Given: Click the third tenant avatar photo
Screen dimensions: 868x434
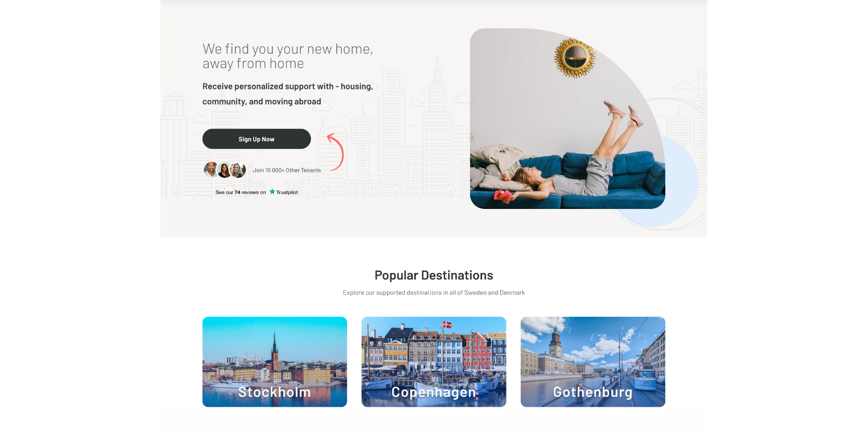Looking at the screenshot, I should point(238,170).
